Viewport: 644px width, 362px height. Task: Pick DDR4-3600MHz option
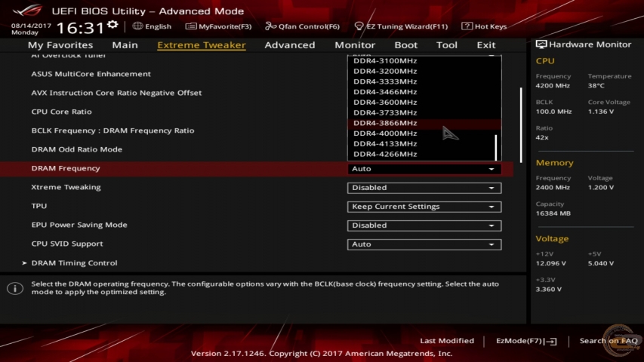point(424,103)
